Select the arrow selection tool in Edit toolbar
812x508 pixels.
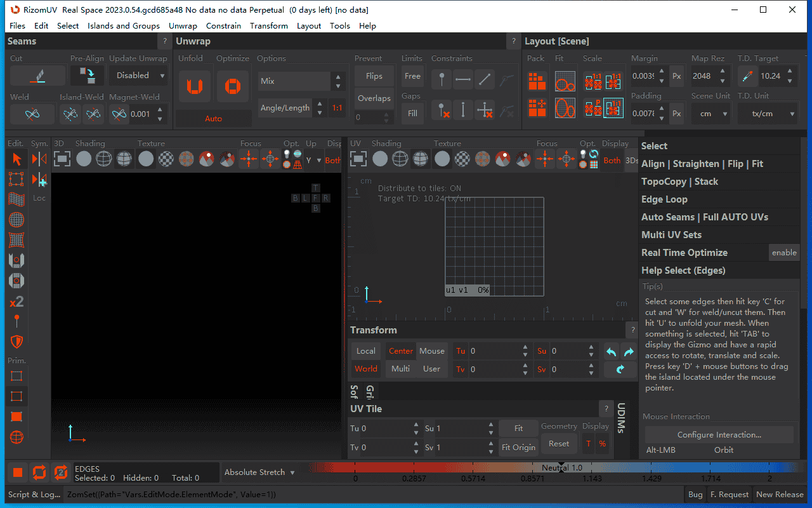pyautogui.click(x=16, y=159)
